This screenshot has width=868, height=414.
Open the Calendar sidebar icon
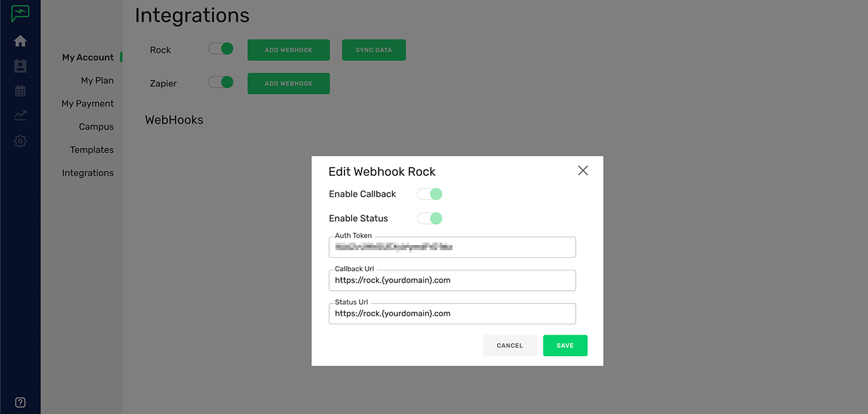coord(20,90)
